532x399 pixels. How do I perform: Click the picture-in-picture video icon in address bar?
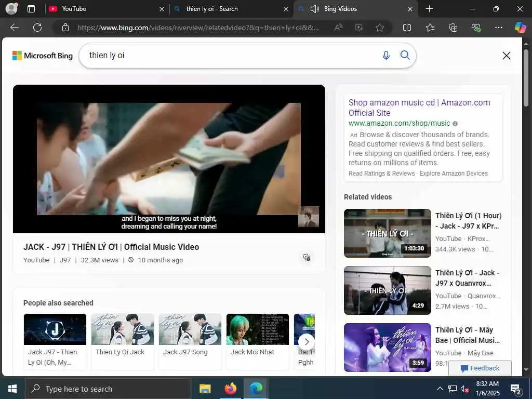[358, 28]
